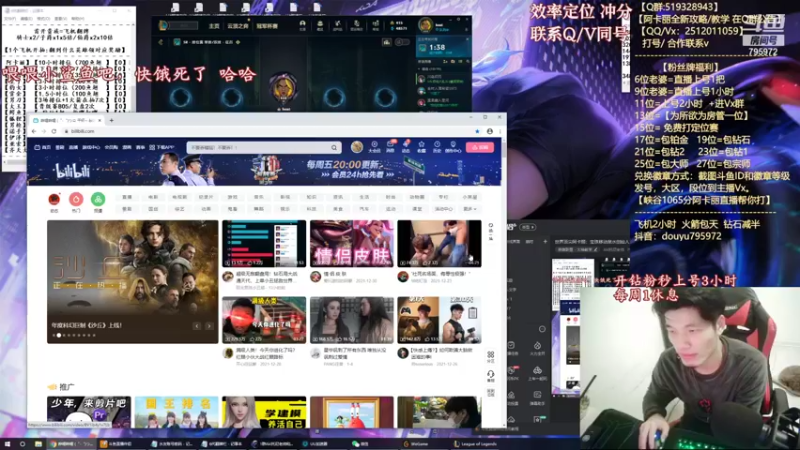This screenshot has height=450, width=800.
Task: Toggle the lobby switch in League client
Action: [x=403, y=42]
